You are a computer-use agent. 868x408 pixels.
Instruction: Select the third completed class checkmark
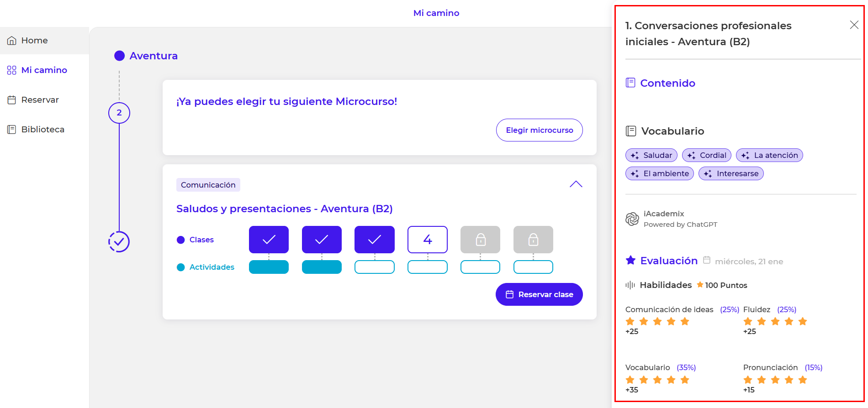point(374,240)
